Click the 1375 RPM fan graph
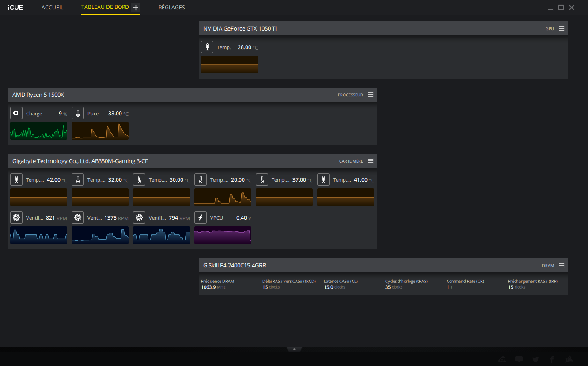The width and height of the screenshot is (588, 366). [100, 235]
